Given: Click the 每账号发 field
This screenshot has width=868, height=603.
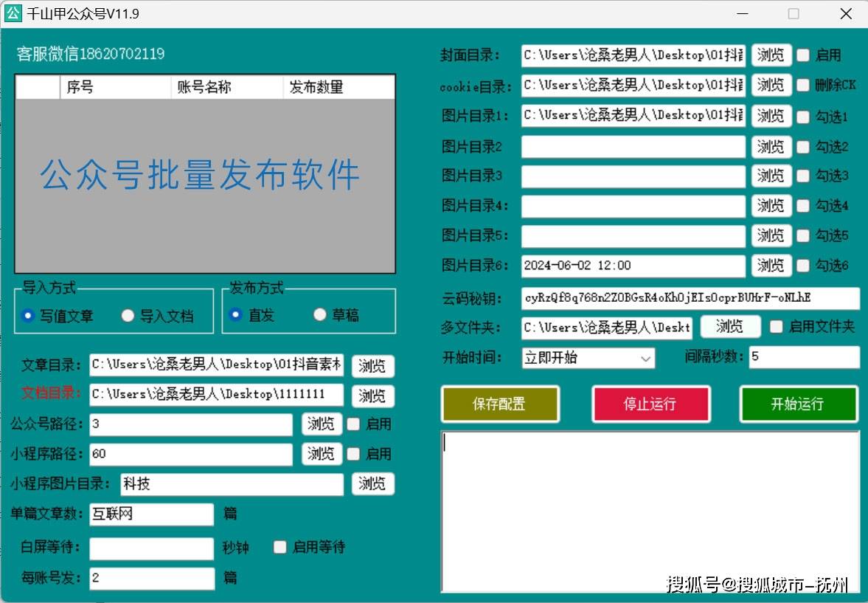Looking at the screenshot, I should 152,579.
